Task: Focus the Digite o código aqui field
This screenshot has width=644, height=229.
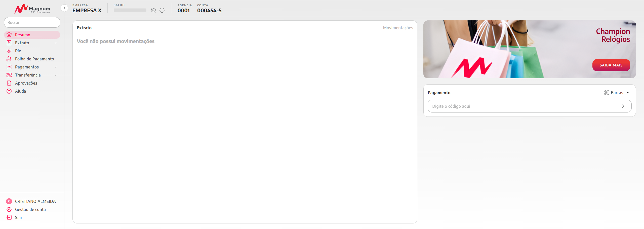Action: click(530, 106)
